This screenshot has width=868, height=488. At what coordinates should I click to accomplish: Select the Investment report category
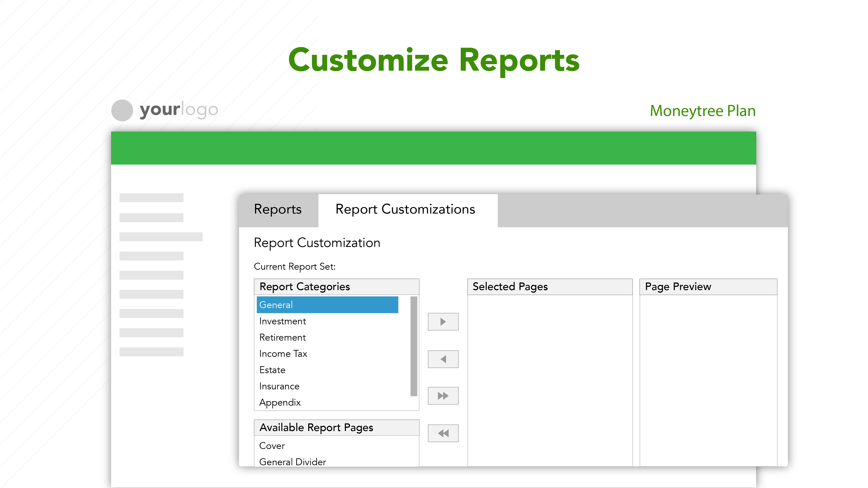282,321
